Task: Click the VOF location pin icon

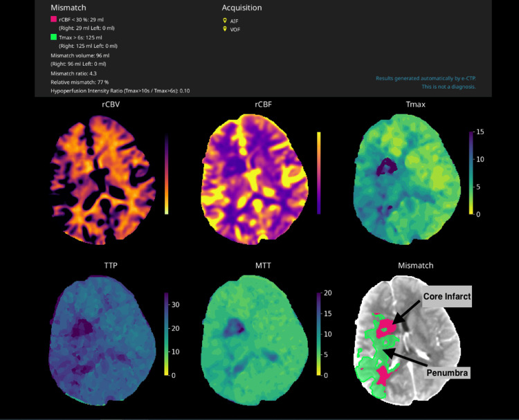Action: click(x=225, y=29)
